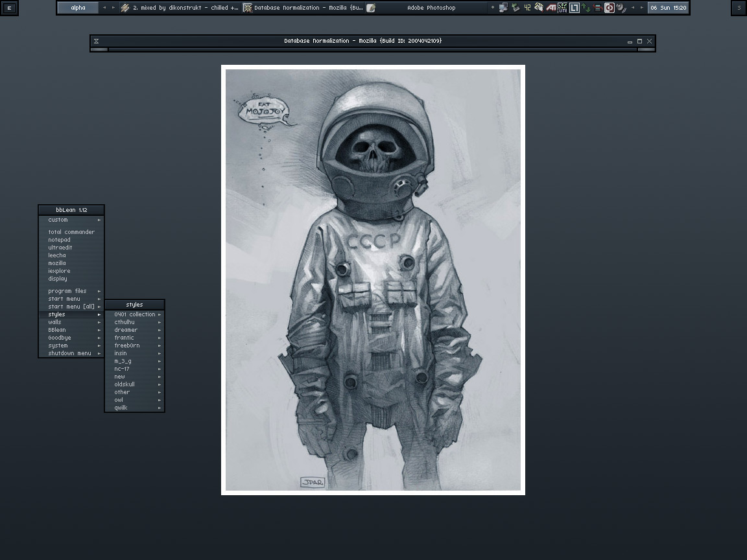Click the 06 Sun 15:20 clock
747x560 pixels.
point(669,8)
